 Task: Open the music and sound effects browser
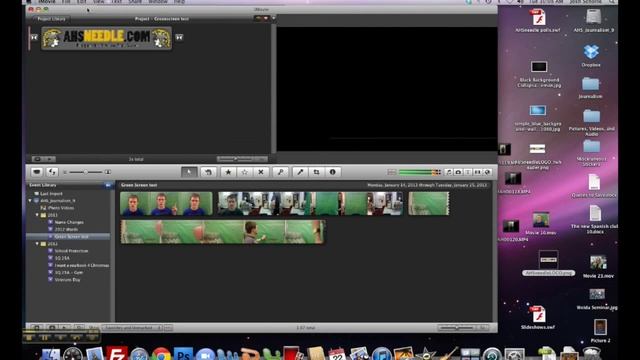coord(449,172)
